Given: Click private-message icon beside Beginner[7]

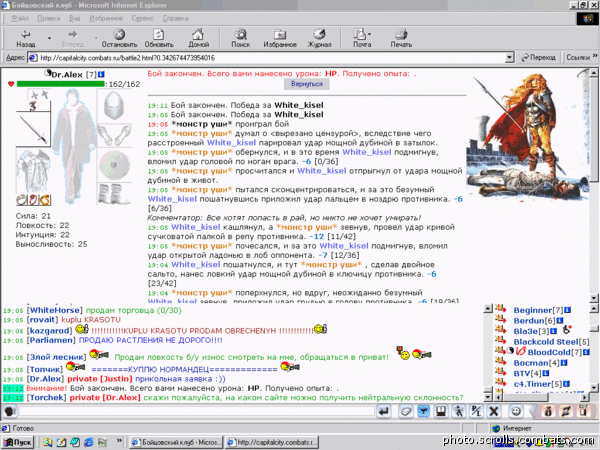Looking at the screenshot, I should click(x=501, y=308).
